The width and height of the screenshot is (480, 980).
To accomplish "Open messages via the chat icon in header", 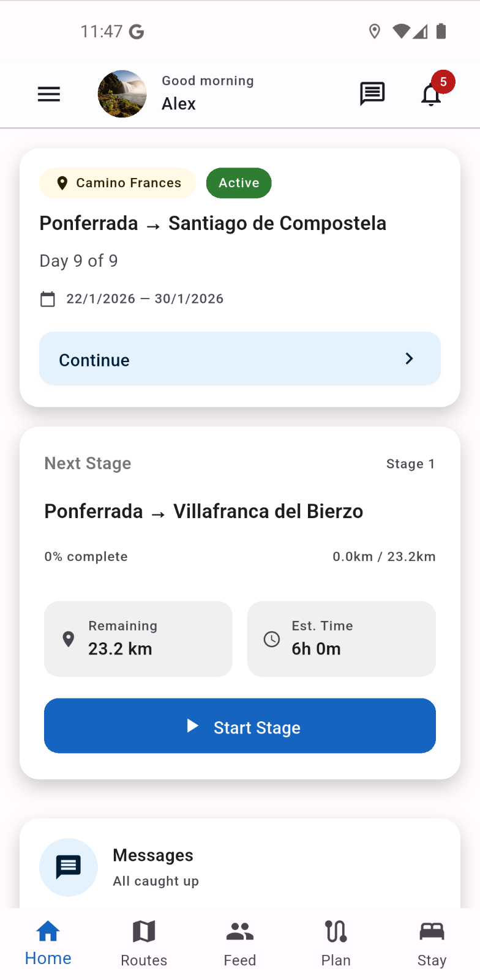I will (x=372, y=94).
